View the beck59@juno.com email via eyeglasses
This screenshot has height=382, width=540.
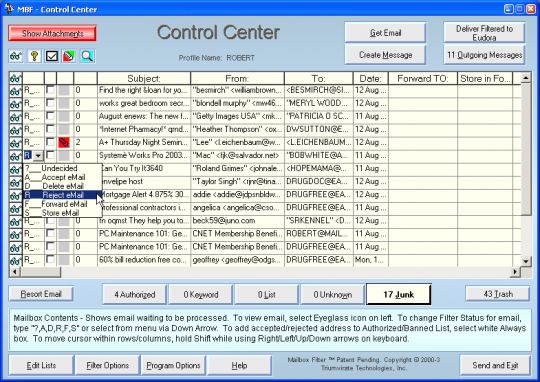(16, 222)
